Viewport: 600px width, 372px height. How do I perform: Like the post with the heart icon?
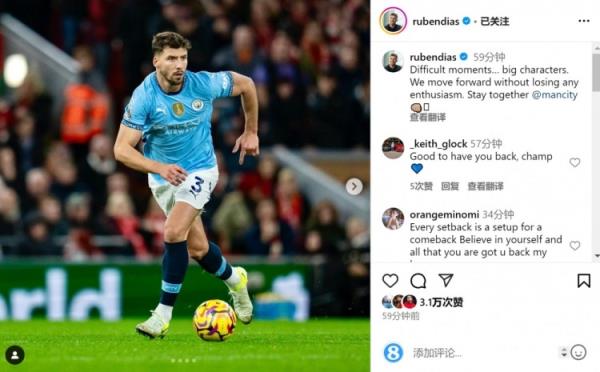pos(390,281)
